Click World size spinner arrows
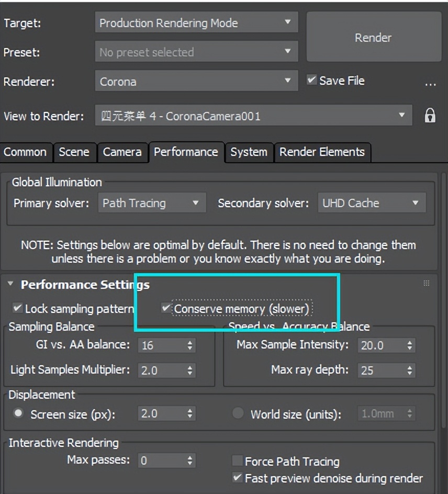448x494 pixels. [410, 413]
